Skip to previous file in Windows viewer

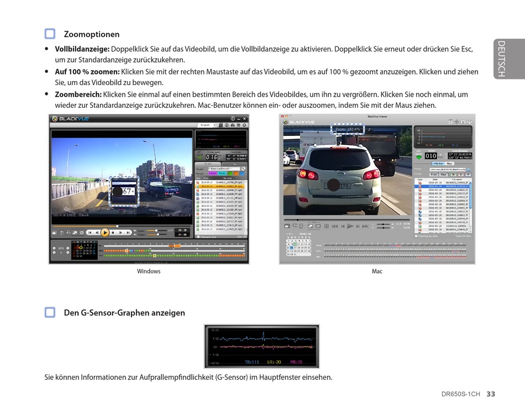90,233
